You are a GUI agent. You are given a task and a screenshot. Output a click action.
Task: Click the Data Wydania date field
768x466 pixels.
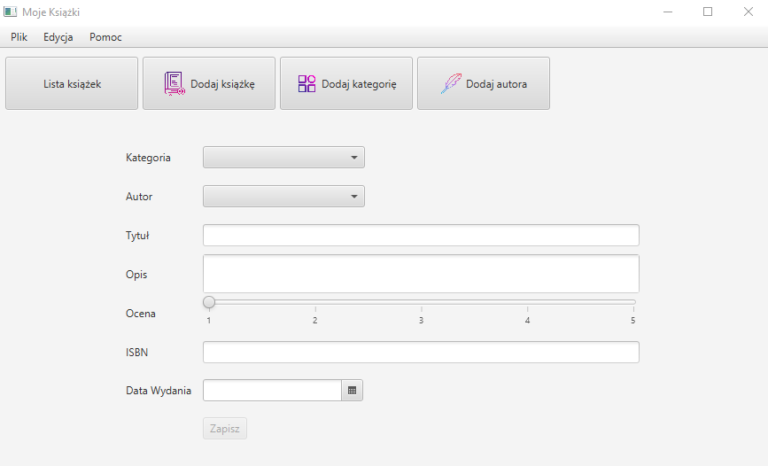272,390
